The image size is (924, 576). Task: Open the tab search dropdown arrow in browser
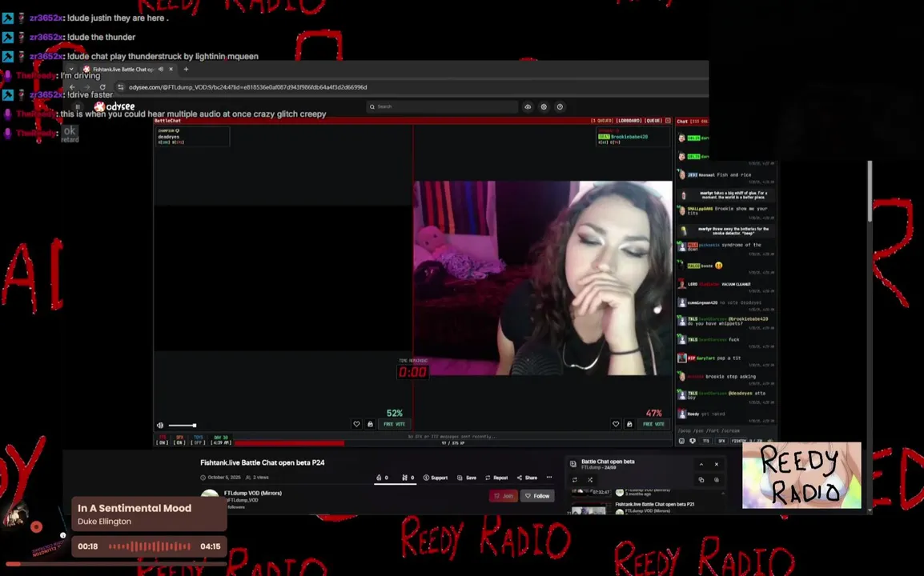click(x=71, y=69)
